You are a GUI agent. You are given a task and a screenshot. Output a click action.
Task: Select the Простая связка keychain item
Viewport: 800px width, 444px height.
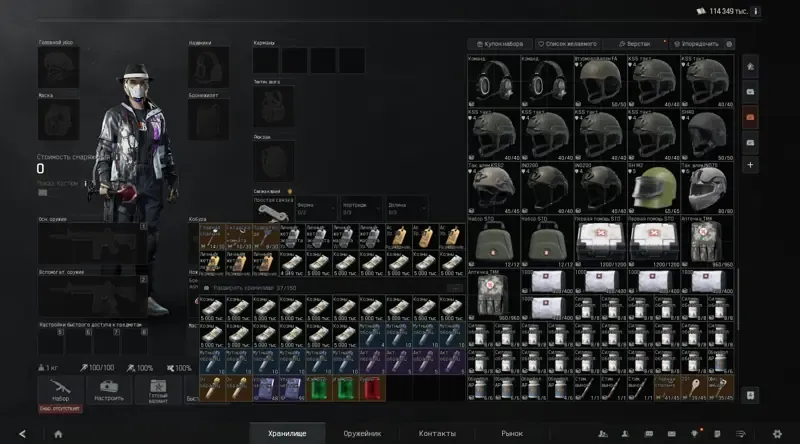[x=273, y=209]
